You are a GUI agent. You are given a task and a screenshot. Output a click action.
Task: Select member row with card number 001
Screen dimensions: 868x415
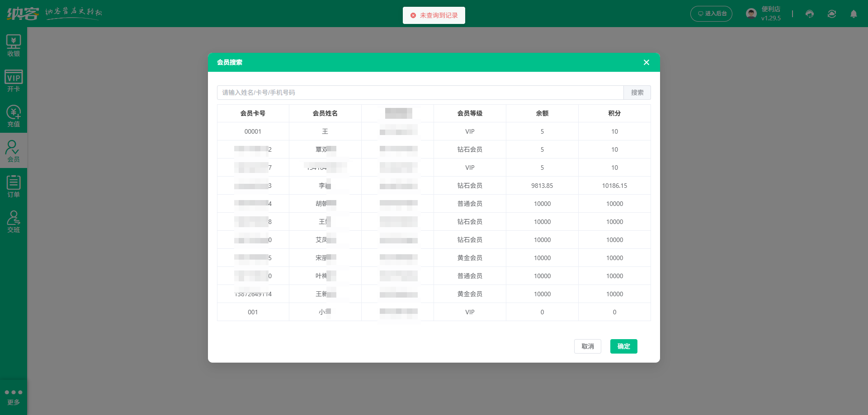(x=253, y=312)
